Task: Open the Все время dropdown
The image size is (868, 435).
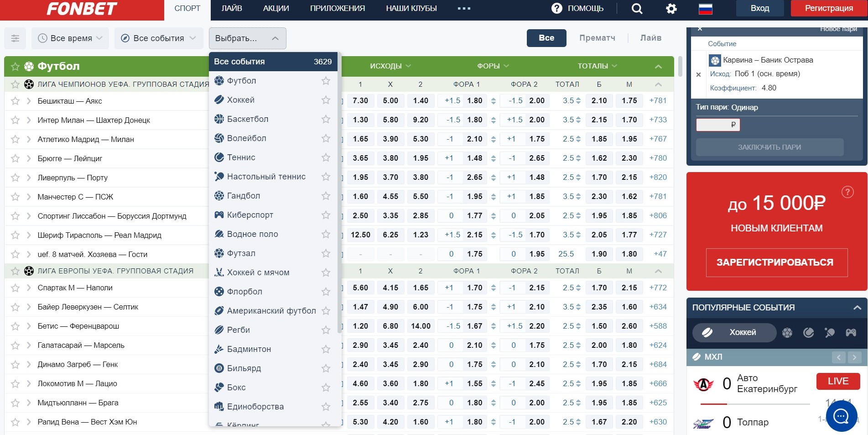Action: pos(70,38)
